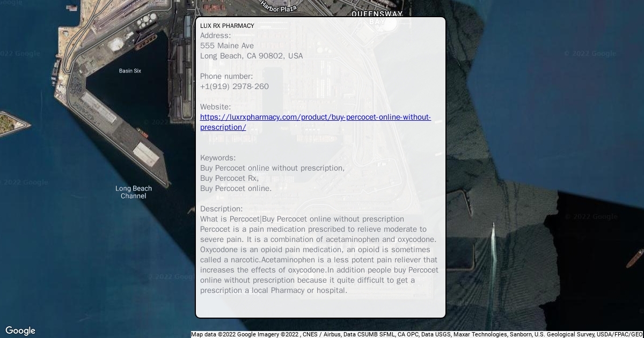
Task: Click the Phone number: label
Action: (226, 76)
